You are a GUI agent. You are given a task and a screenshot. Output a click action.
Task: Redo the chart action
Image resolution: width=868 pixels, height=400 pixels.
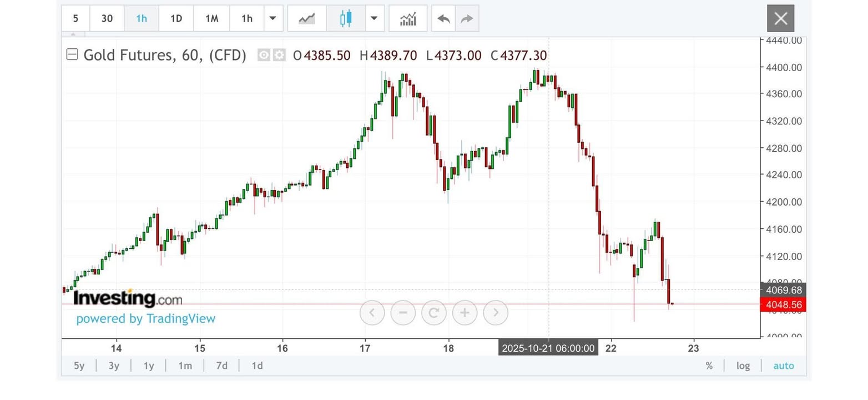(x=467, y=18)
